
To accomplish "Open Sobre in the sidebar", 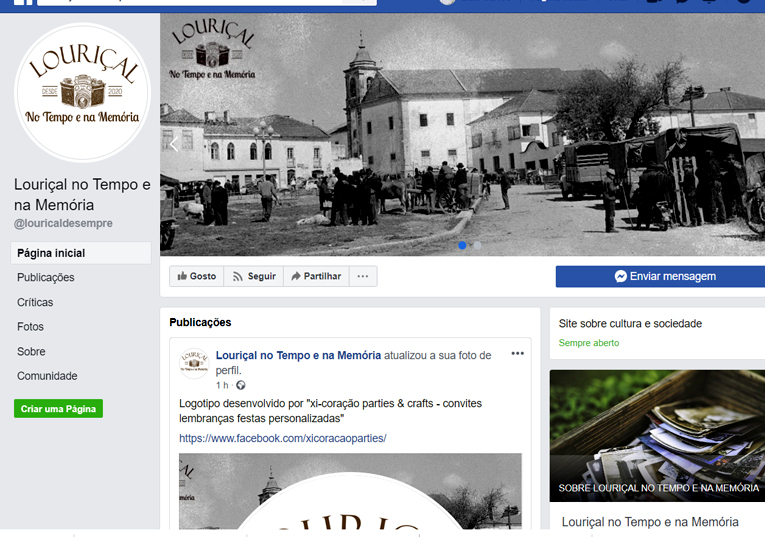I will [x=31, y=352].
